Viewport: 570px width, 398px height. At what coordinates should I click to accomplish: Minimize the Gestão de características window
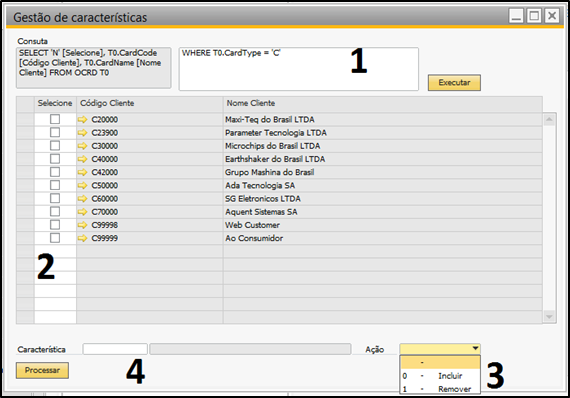tap(516, 16)
